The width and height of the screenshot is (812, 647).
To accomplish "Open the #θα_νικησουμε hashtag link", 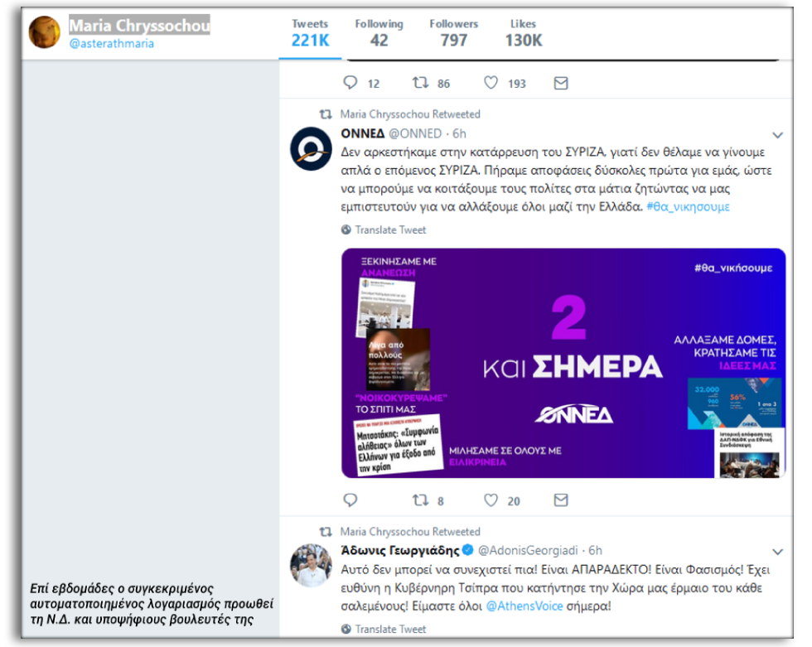I will pos(689,206).
